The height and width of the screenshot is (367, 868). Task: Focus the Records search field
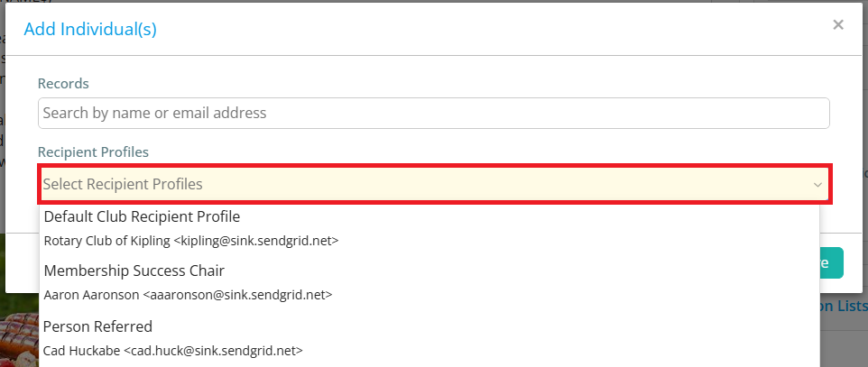coord(433,114)
